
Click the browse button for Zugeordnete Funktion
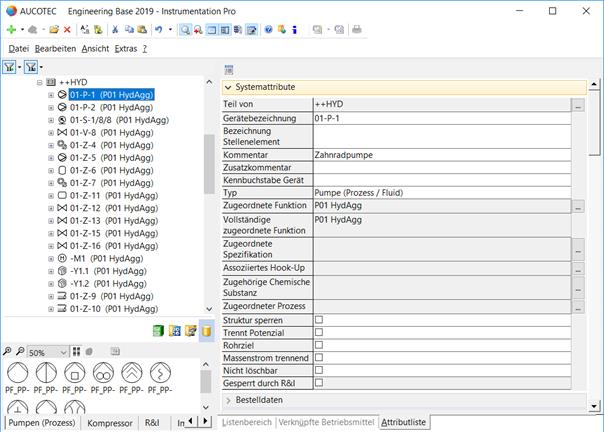pos(578,206)
